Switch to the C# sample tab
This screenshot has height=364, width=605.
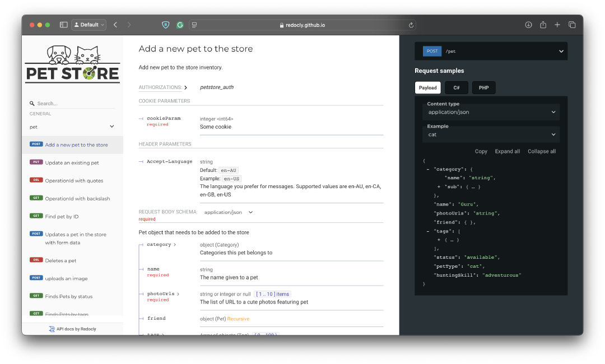[x=457, y=88]
